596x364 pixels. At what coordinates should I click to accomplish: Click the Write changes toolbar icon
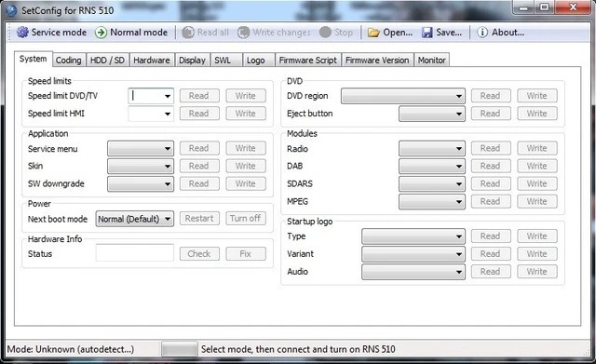point(243,33)
